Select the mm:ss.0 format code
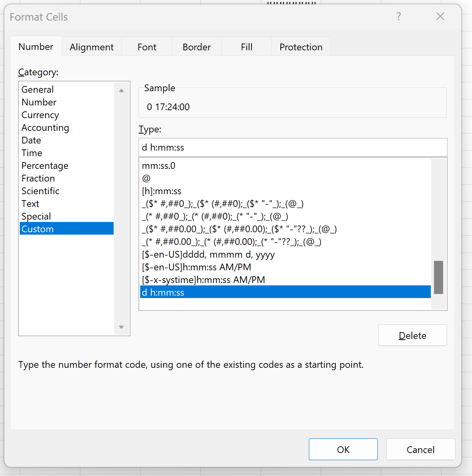The width and height of the screenshot is (472, 476). pos(158,166)
